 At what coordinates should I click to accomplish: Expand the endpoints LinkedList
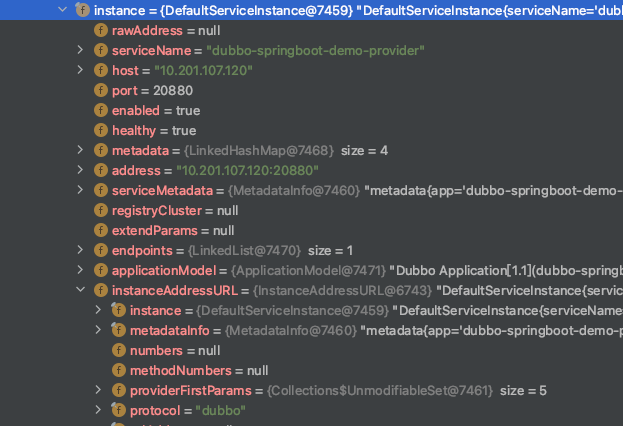pyautogui.click(x=80, y=250)
